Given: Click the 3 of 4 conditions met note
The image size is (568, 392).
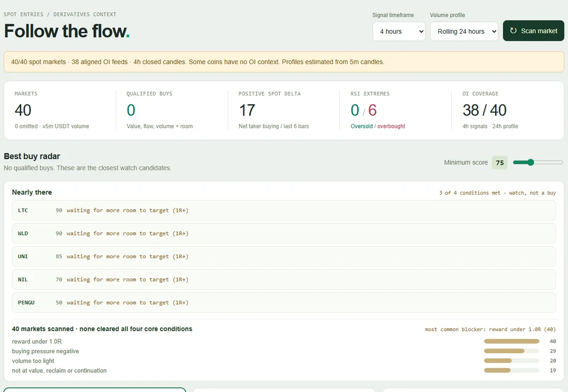Looking at the screenshot, I should coord(497,193).
